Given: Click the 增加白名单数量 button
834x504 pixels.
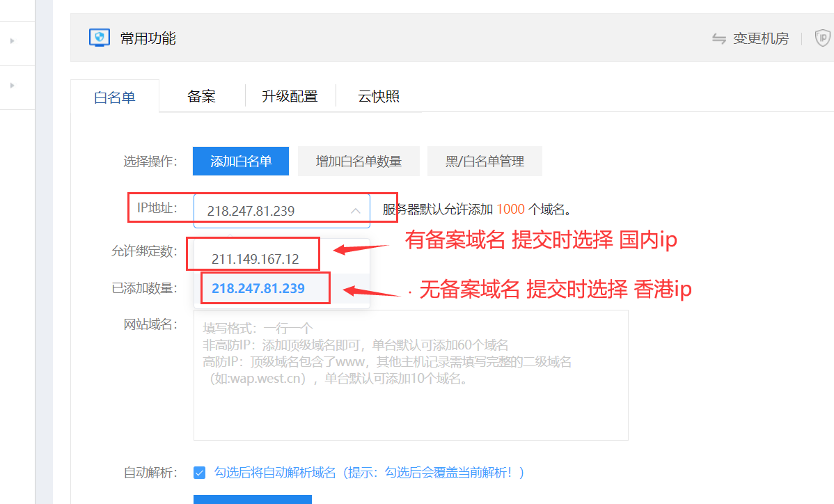Looking at the screenshot, I should [359, 162].
